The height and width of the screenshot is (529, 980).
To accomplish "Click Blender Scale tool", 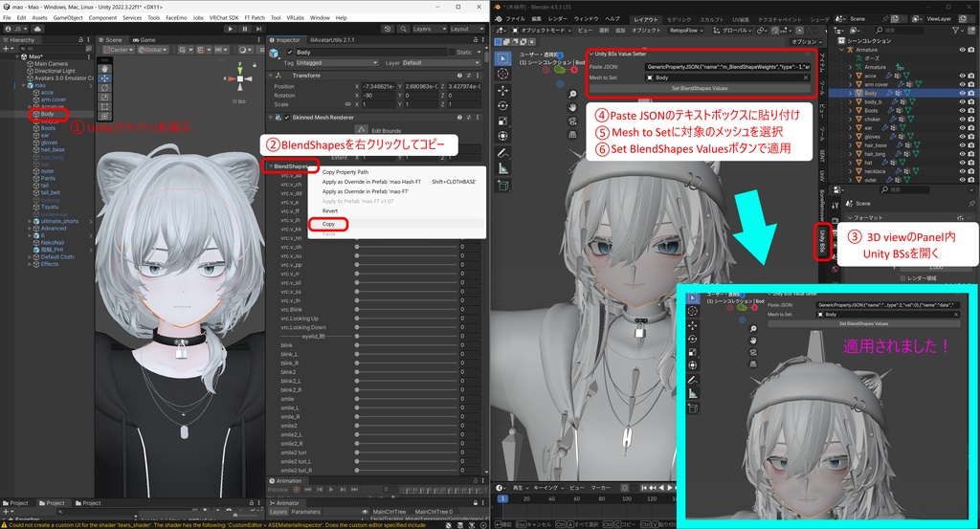I will point(503,121).
